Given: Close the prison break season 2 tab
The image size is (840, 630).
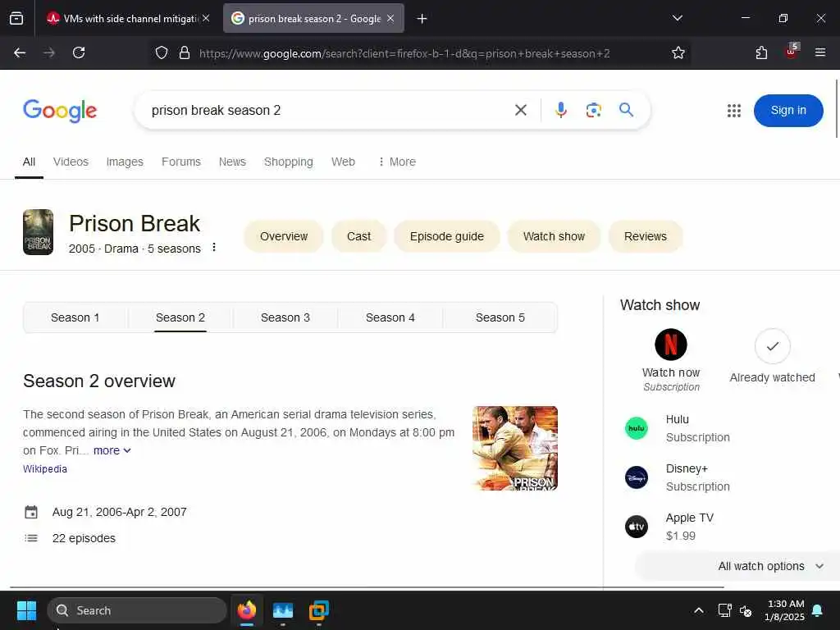Looking at the screenshot, I should tap(390, 18).
